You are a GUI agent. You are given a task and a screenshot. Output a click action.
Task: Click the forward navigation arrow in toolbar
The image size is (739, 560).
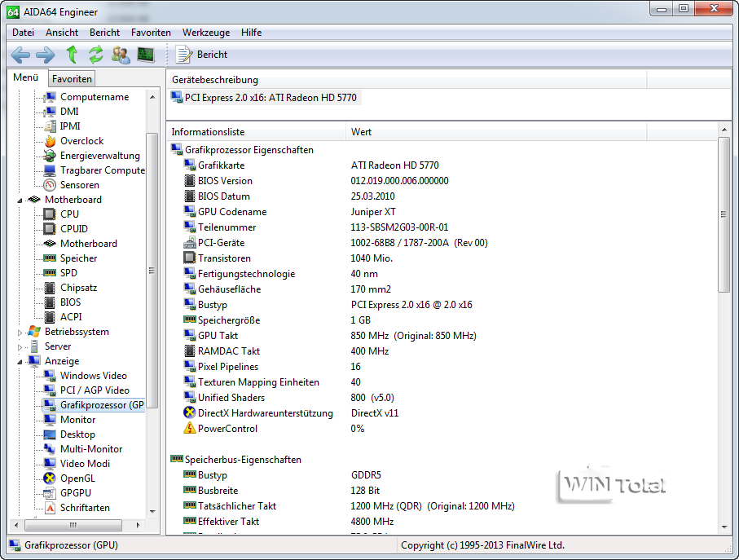coord(46,55)
